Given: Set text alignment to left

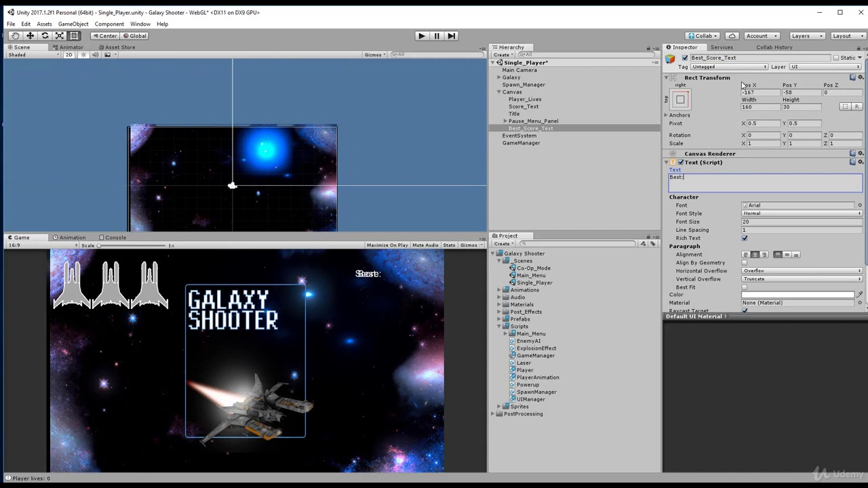Looking at the screenshot, I should coord(746,255).
